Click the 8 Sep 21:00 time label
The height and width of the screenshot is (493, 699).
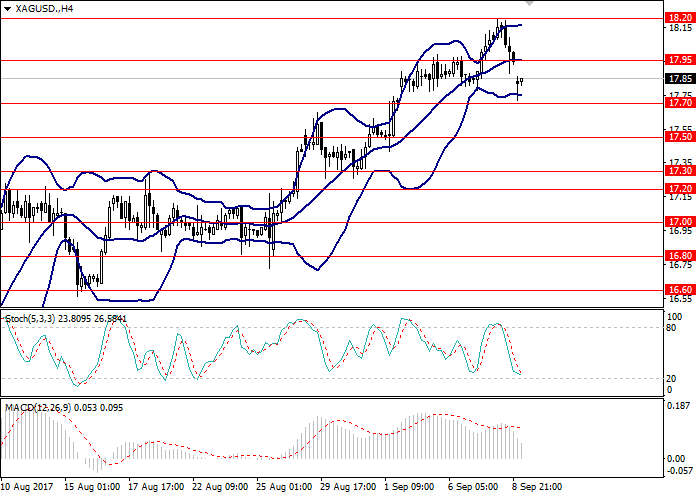pyautogui.click(x=537, y=487)
